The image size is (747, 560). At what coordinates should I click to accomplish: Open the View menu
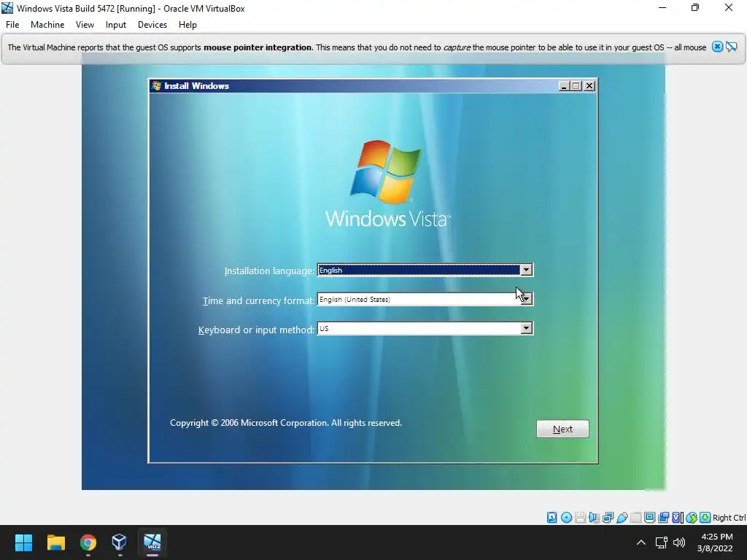(85, 25)
